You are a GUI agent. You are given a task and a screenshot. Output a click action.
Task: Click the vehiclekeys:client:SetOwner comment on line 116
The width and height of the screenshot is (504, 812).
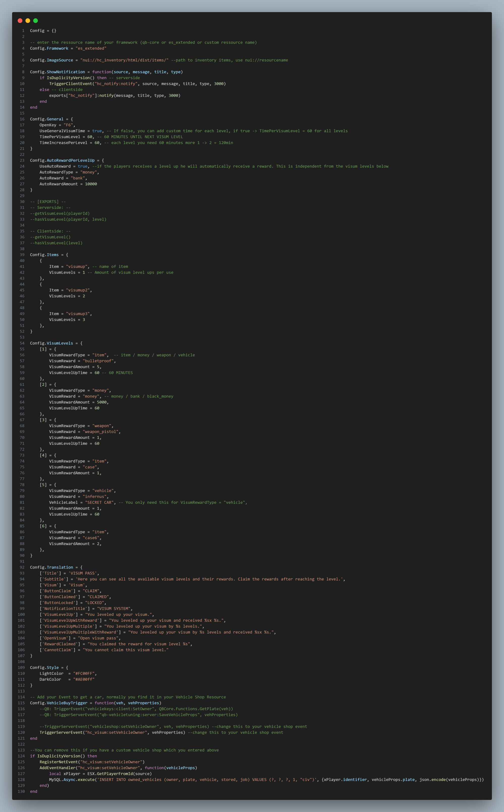pyautogui.click(x=136, y=709)
